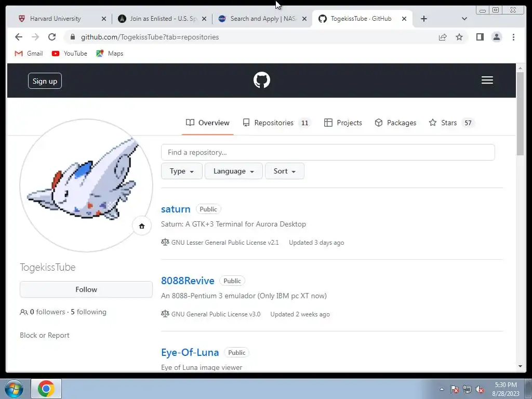
Task: View the 5 following link
Action: 88,312
